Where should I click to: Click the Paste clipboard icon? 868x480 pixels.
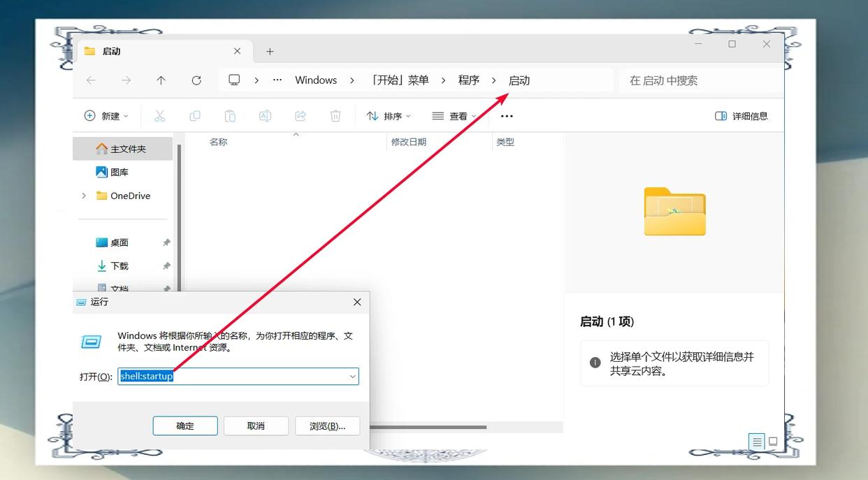coord(230,116)
